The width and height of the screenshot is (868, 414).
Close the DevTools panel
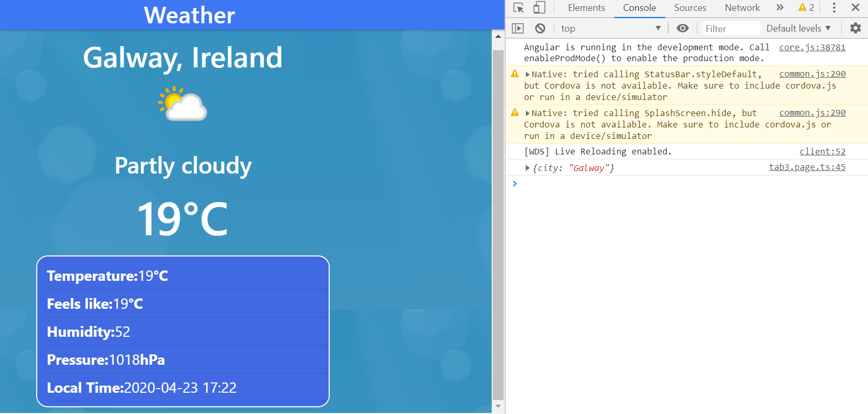click(856, 7)
